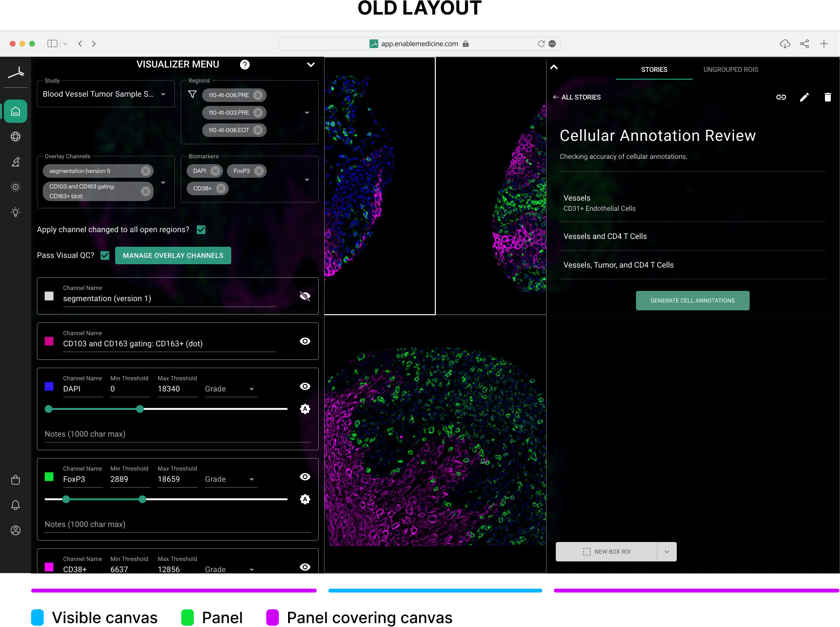Open the Study dropdown
The image size is (840, 627).
point(105,94)
